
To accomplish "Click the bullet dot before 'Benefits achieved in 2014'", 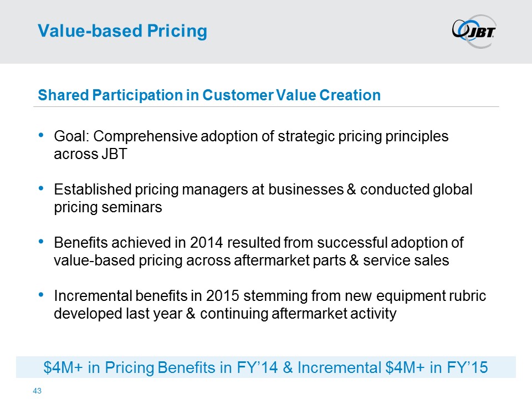I will coord(43,243).
